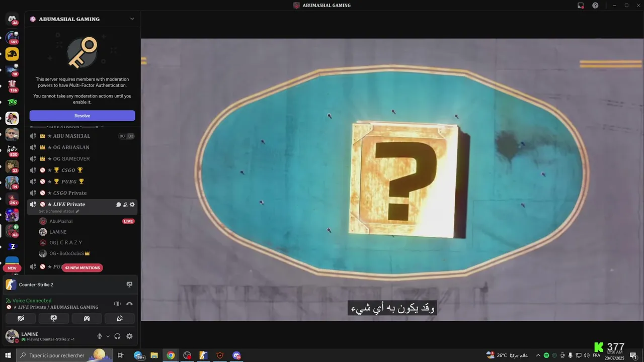Start an activity with gamepad button
The width and height of the screenshot is (644, 362).
(87, 318)
